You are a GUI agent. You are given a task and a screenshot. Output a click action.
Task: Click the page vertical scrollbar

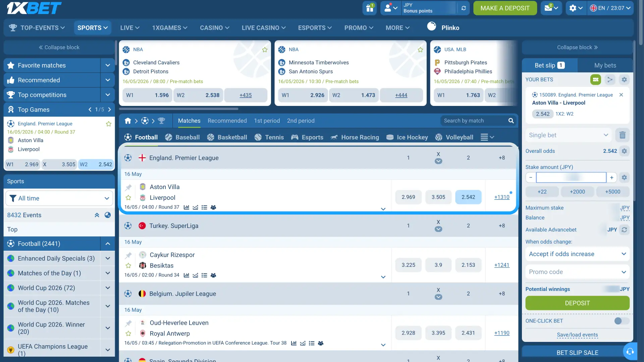[x=641, y=23]
